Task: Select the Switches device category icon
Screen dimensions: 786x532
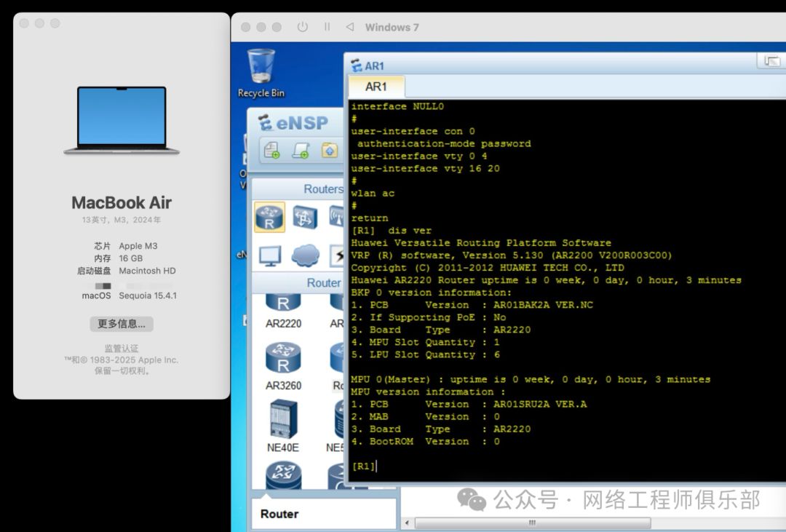Action: [x=305, y=217]
